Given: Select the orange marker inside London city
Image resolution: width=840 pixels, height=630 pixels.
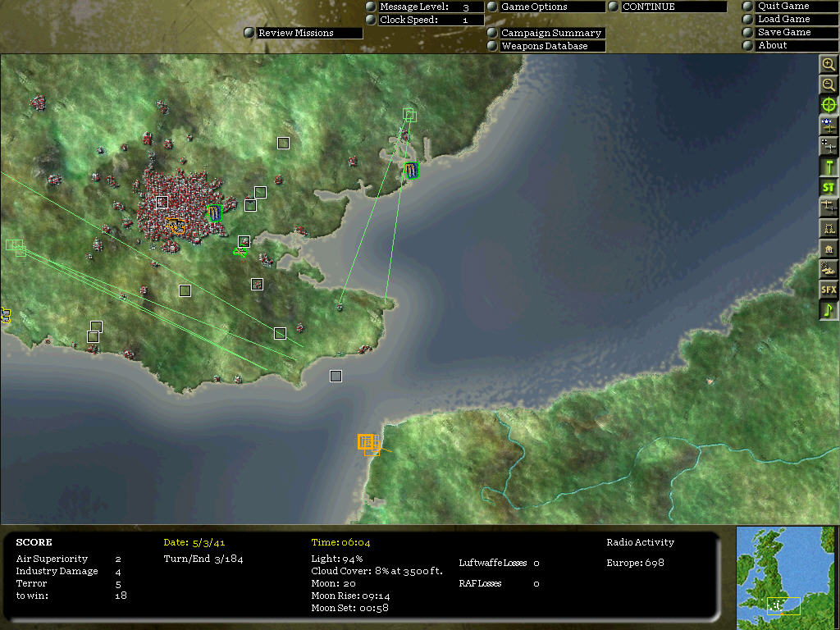Looking at the screenshot, I should pyautogui.click(x=176, y=226).
